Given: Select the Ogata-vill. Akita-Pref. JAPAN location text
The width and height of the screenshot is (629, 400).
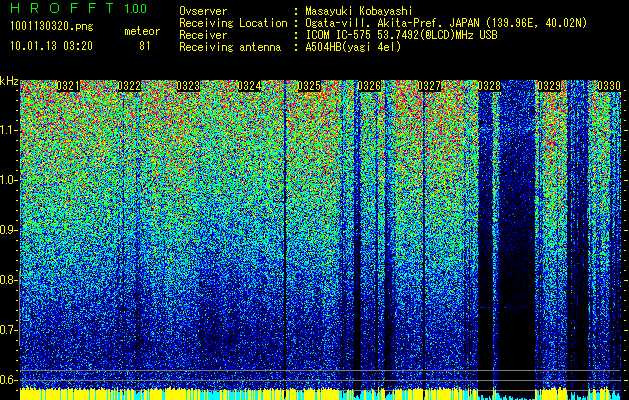Looking at the screenshot, I should click(446, 24).
